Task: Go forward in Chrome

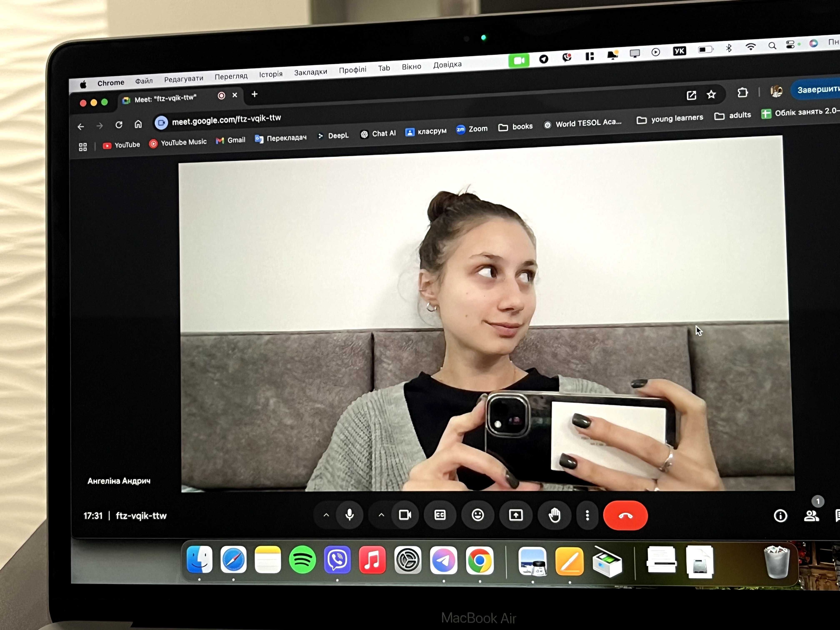Action: point(100,126)
